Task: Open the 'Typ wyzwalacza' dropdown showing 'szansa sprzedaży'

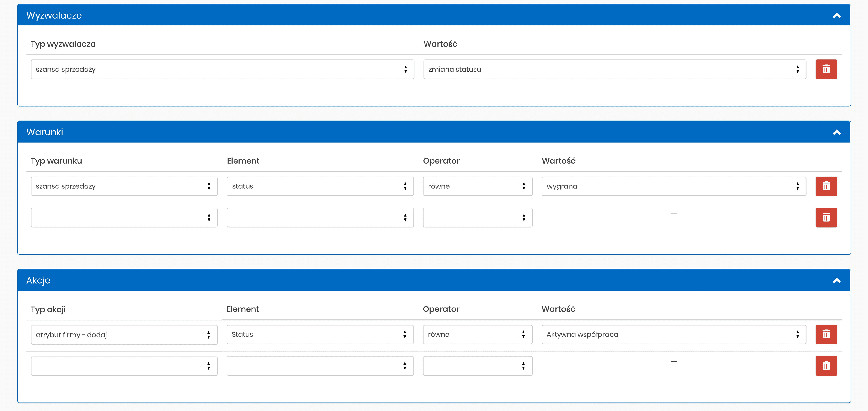Action: [x=222, y=69]
